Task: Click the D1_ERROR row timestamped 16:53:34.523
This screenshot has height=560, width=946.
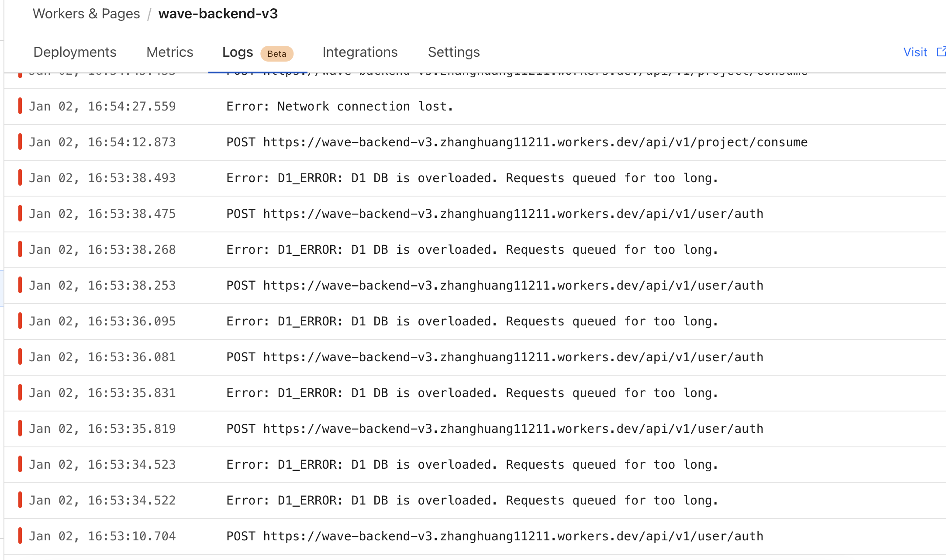Action: click(x=472, y=465)
